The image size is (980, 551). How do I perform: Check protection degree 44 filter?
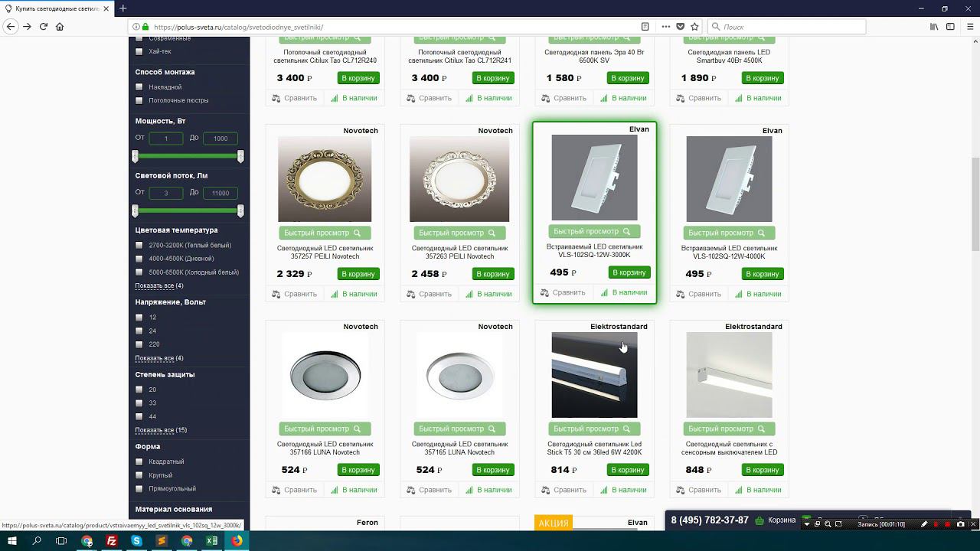(x=139, y=416)
